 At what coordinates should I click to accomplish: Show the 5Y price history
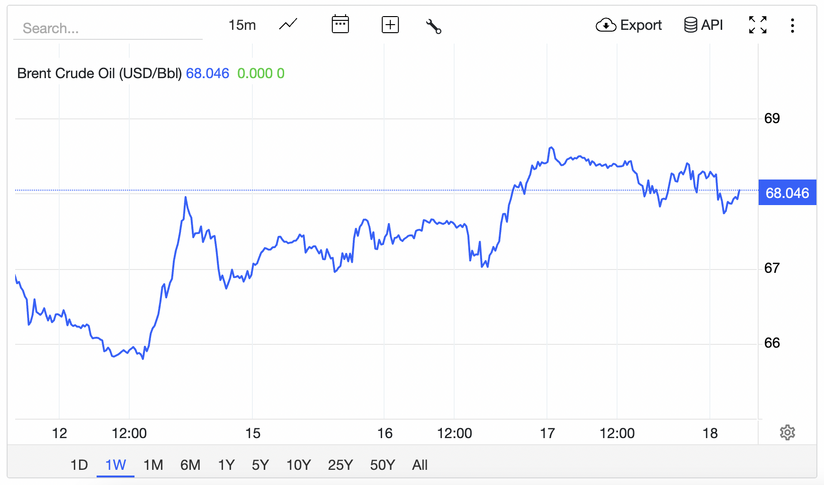[x=260, y=465]
